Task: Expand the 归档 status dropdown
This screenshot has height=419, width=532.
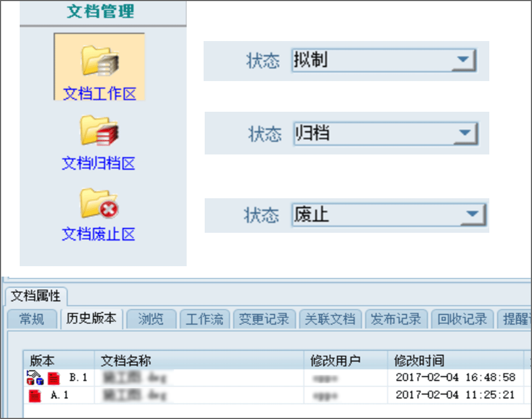Action: [x=465, y=133]
